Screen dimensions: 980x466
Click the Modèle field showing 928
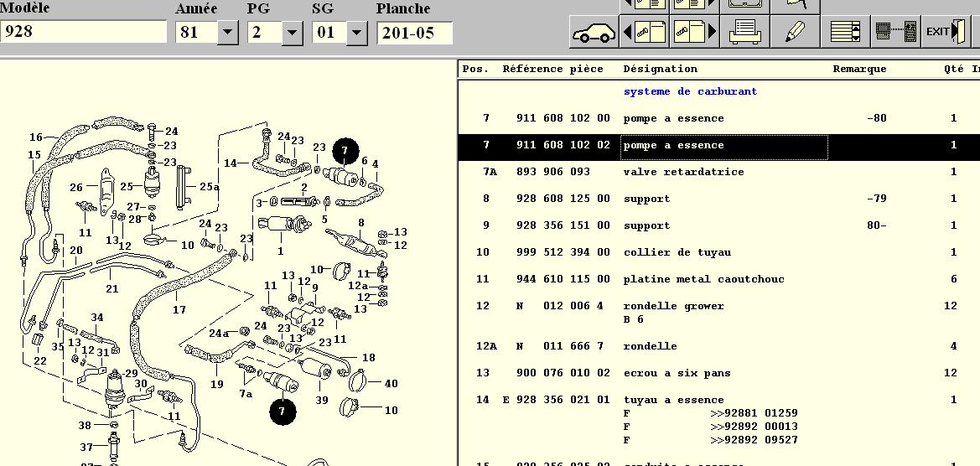coord(83,32)
